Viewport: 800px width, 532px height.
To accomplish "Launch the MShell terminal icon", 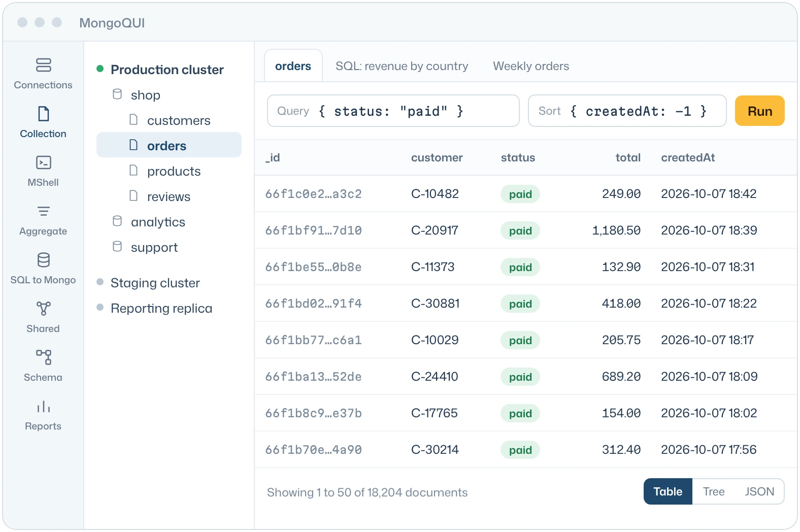I will [x=43, y=162].
